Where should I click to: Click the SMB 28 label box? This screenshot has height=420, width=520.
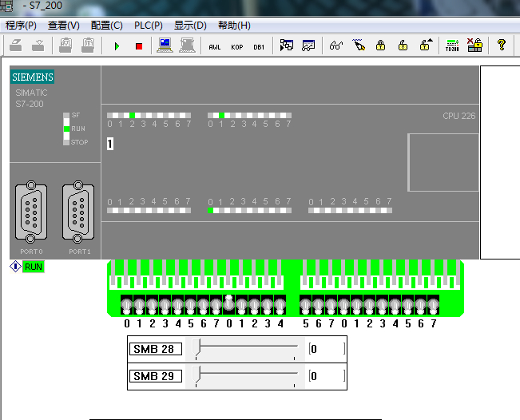[156, 349]
